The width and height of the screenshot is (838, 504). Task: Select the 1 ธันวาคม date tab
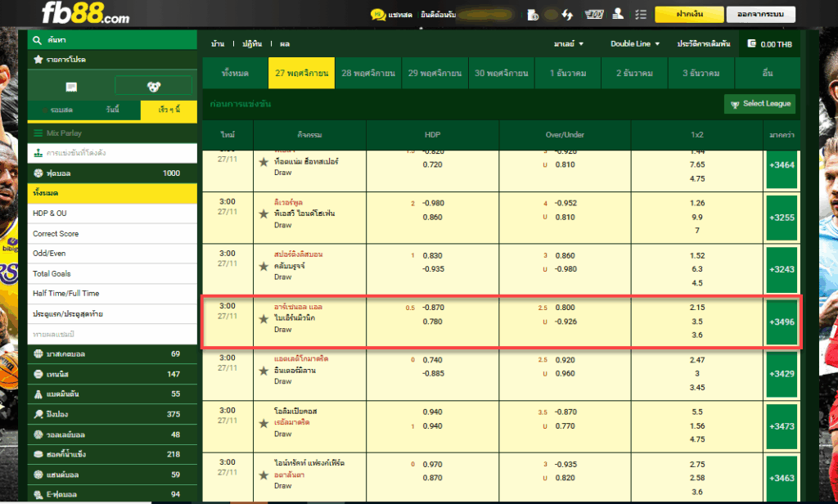tap(568, 73)
